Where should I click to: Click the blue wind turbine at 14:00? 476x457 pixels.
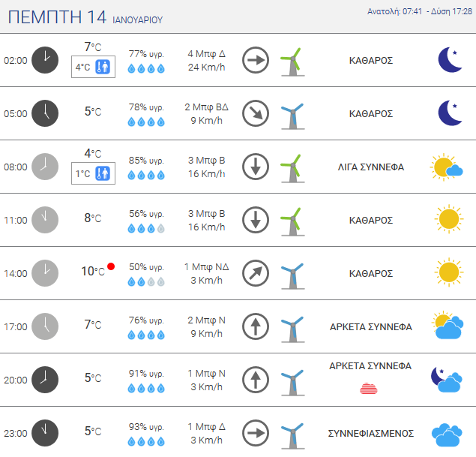point(290,274)
